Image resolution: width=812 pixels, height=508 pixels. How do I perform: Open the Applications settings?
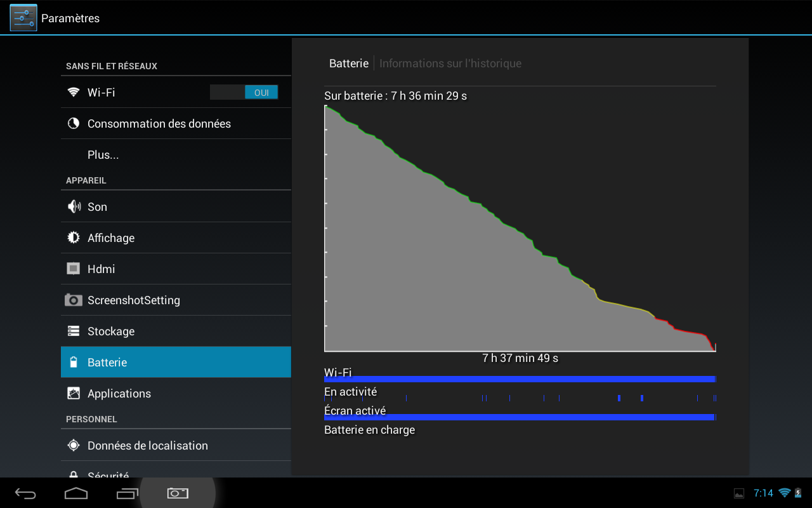[176, 393]
